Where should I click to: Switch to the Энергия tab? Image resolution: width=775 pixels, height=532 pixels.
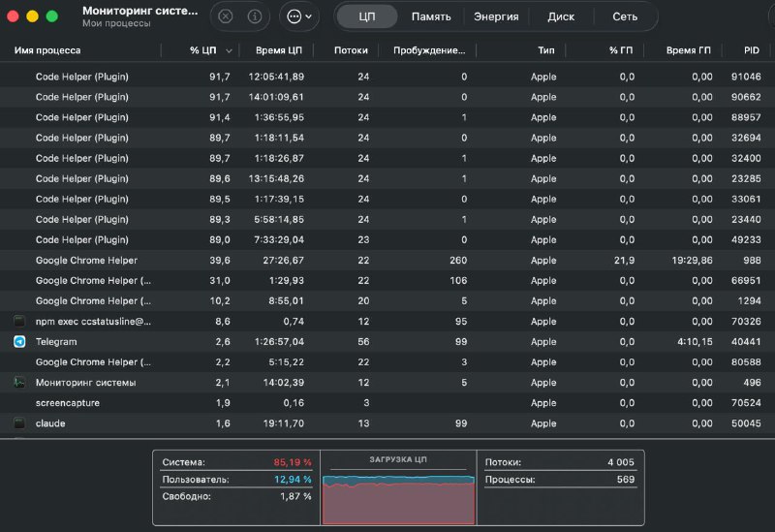tap(496, 16)
